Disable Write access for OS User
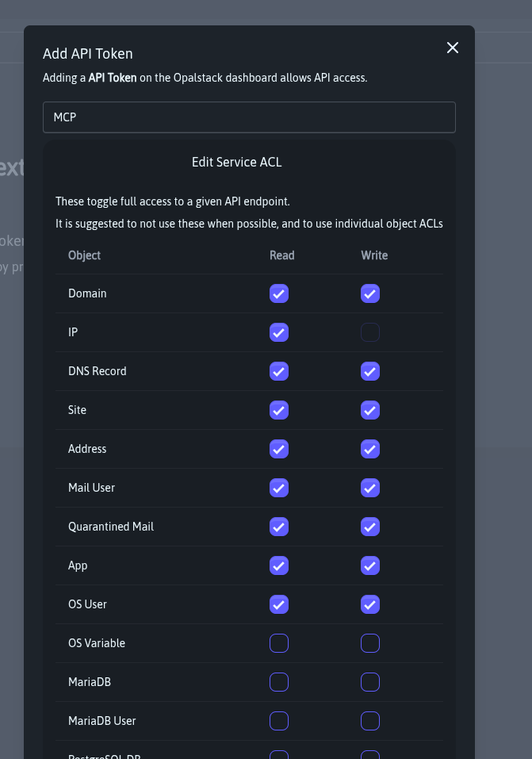Viewport: 532px width, 759px height. 370,604
